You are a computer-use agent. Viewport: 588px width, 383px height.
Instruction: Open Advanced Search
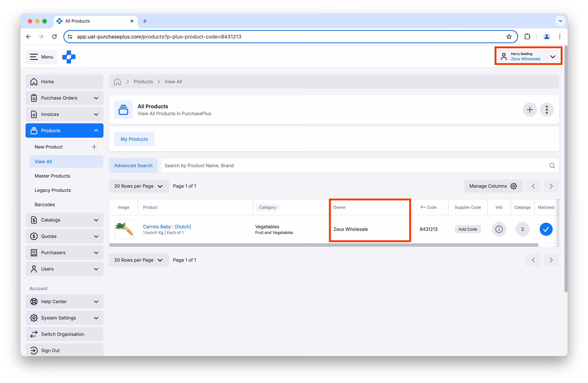133,165
